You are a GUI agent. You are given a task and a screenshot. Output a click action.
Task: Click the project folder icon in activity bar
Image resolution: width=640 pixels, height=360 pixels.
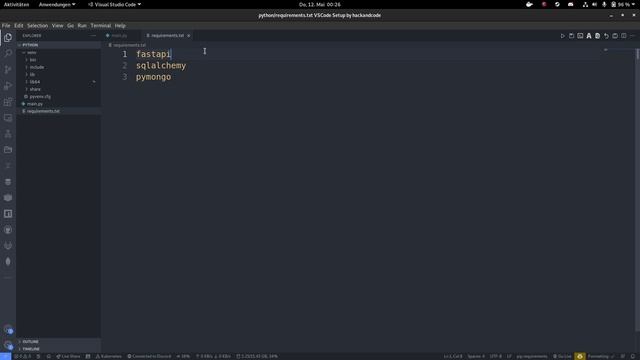click(8, 150)
